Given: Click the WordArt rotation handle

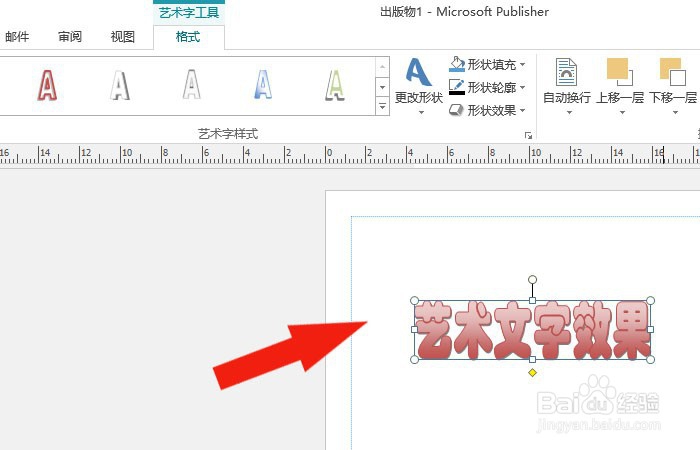Looking at the screenshot, I should click(532, 279).
